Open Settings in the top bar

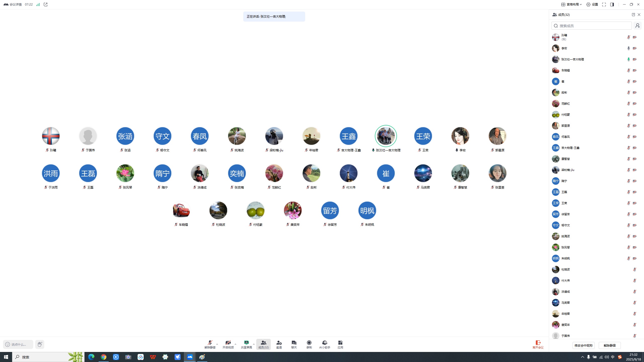click(592, 4)
